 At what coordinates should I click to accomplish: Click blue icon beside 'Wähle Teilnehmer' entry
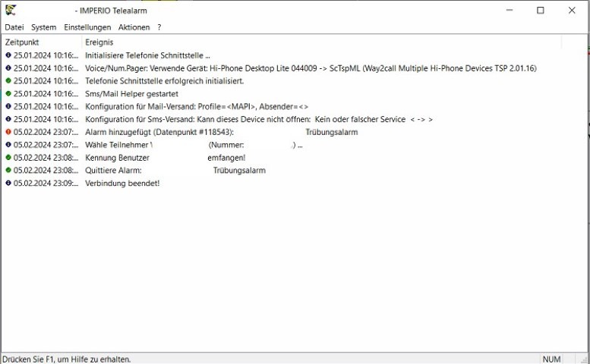coord(8,145)
